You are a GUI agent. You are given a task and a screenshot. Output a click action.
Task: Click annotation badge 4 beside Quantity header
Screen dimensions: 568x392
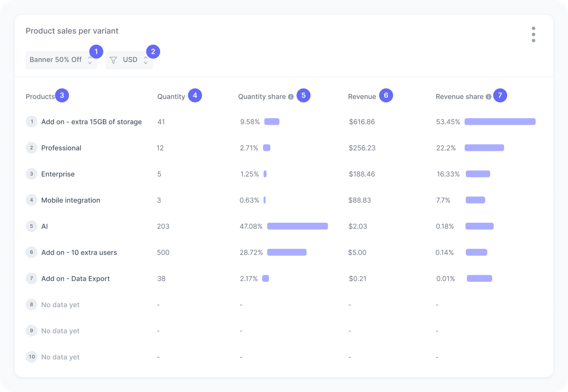[x=195, y=95]
